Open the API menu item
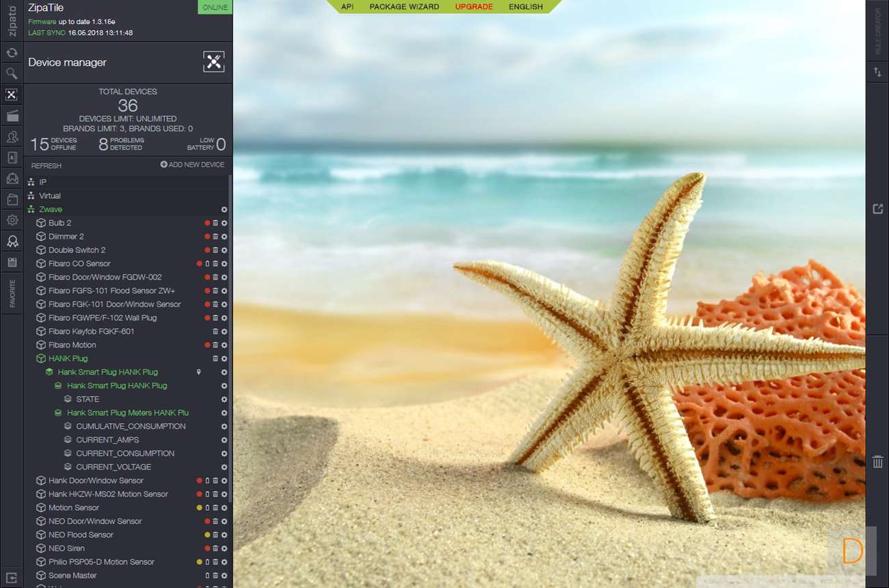 [x=347, y=7]
